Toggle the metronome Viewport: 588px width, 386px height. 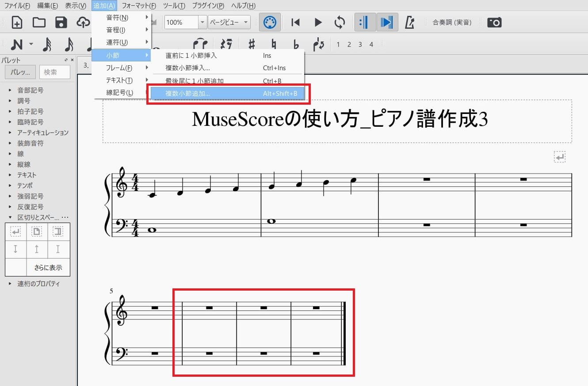point(409,23)
